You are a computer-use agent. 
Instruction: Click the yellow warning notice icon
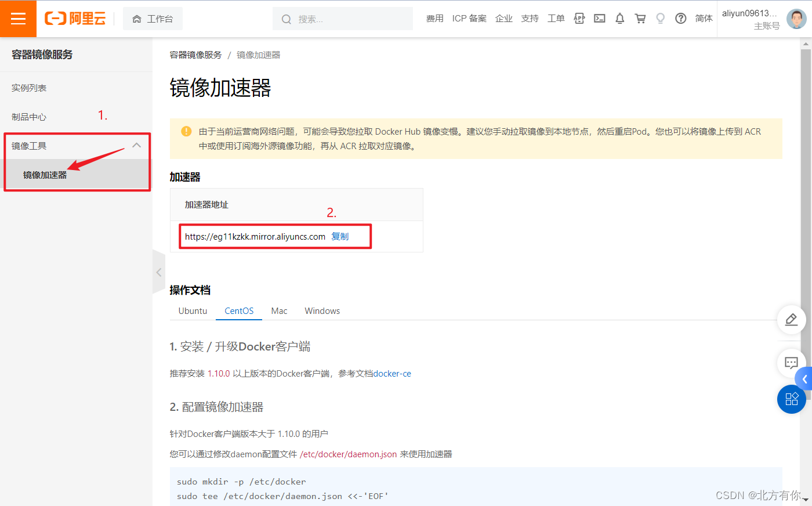tap(186, 131)
